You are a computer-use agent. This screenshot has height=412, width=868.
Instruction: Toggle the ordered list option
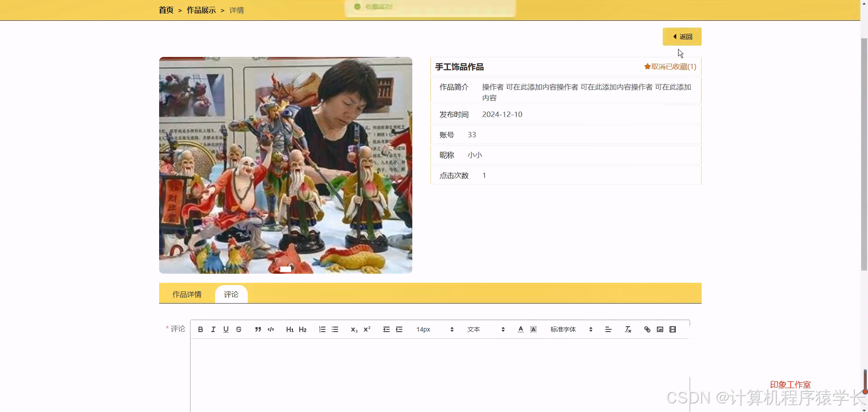tap(321, 329)
